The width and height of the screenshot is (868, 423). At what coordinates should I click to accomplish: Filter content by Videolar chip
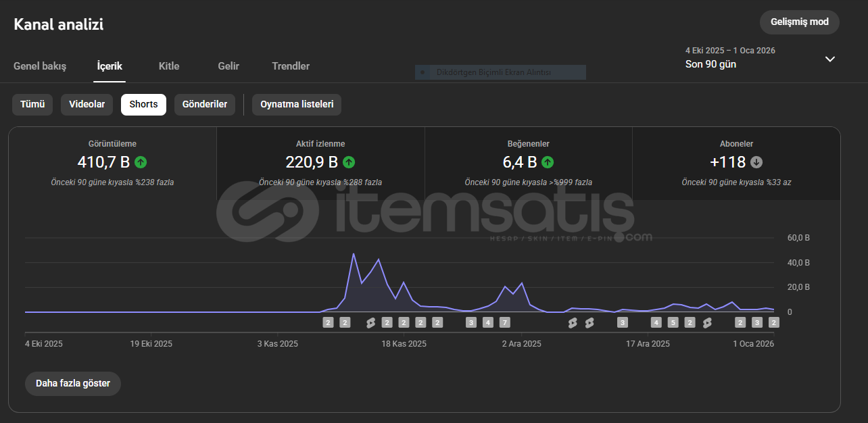[87, 105]
